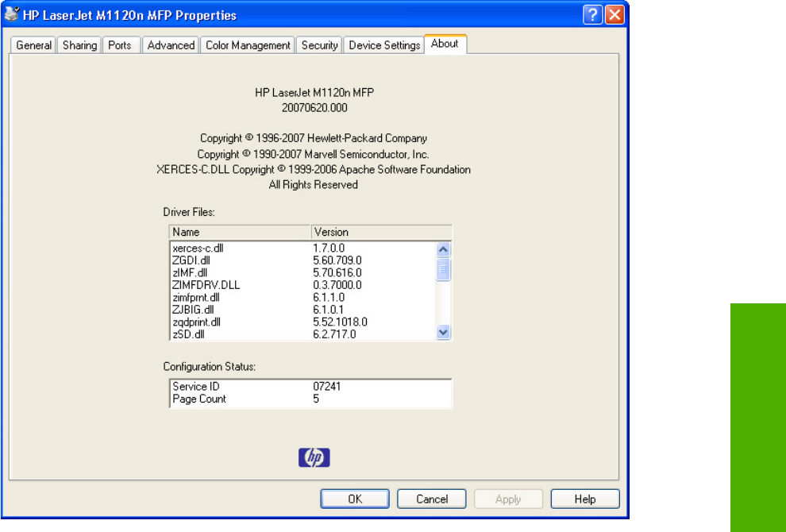Open the General tab

pos(33,45)
